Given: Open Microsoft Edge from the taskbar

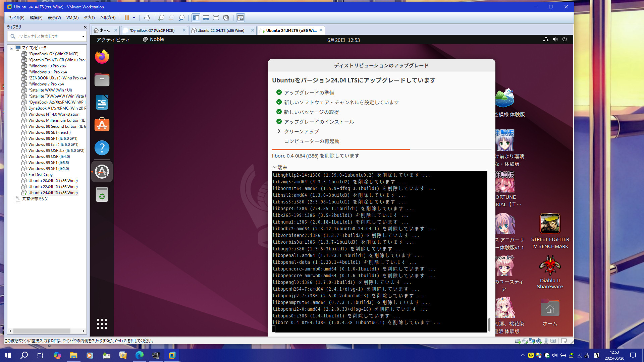Looking at the screenshot, I should pyautogui.click(x=139, y=355).
